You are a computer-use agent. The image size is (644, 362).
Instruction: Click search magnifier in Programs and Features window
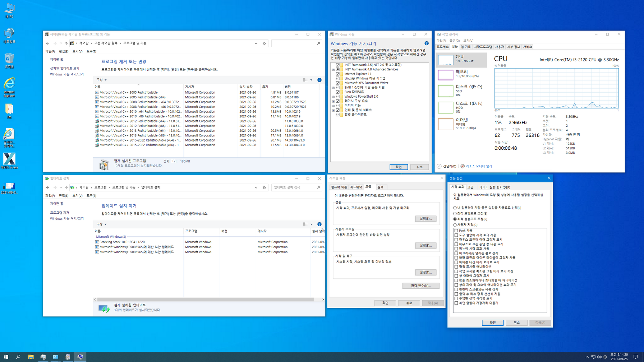point(318,43)
